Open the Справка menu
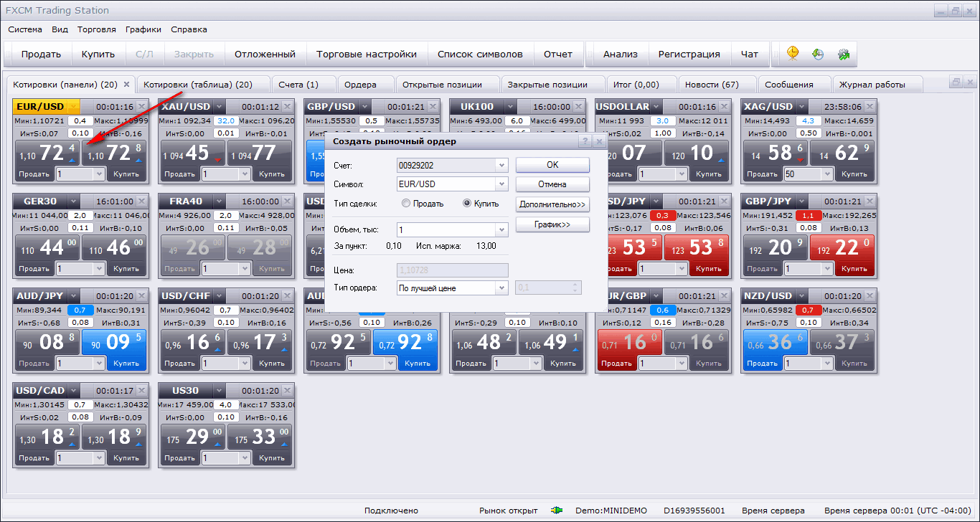This screenshot has width=980, height=522. [x=189, y=29]
